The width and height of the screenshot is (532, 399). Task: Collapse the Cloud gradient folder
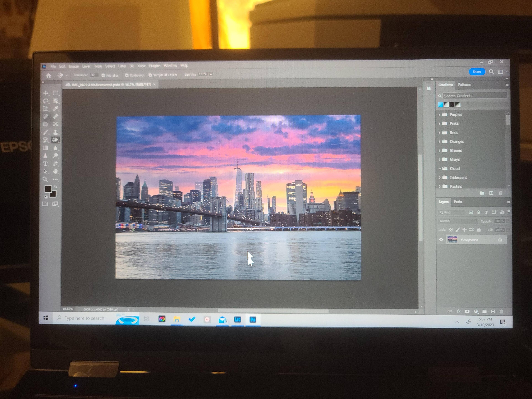tap(439, 168)
